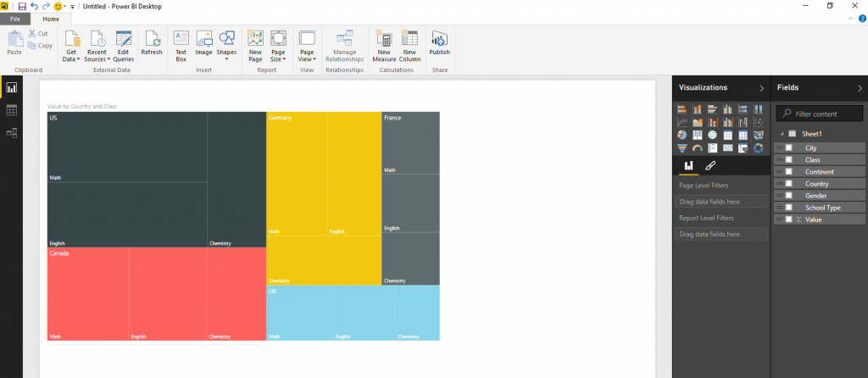Viewport: 868px width, 378px height.
Task: Choose the Scatter chart visualization
Action: pos(759,122)
